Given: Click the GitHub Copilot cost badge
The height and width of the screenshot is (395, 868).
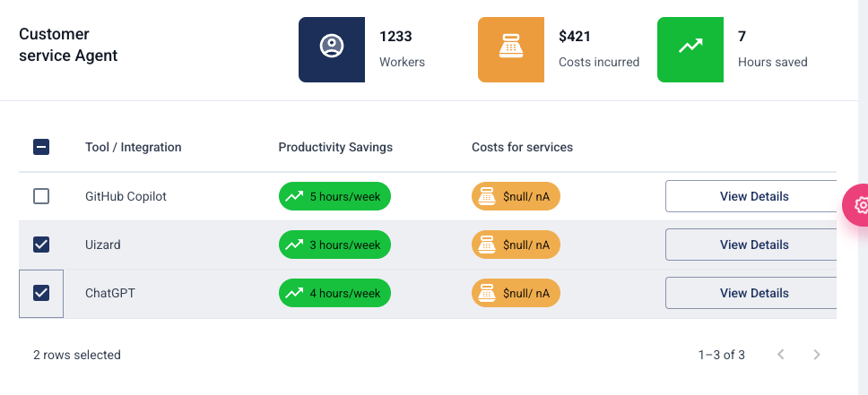Looking at the screenshot, I should pyautogui.click(x=516, y=196).
